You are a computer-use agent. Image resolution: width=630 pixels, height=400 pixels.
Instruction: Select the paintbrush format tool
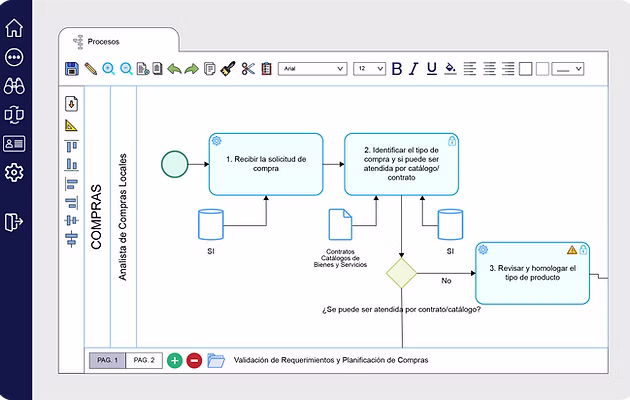229,69
